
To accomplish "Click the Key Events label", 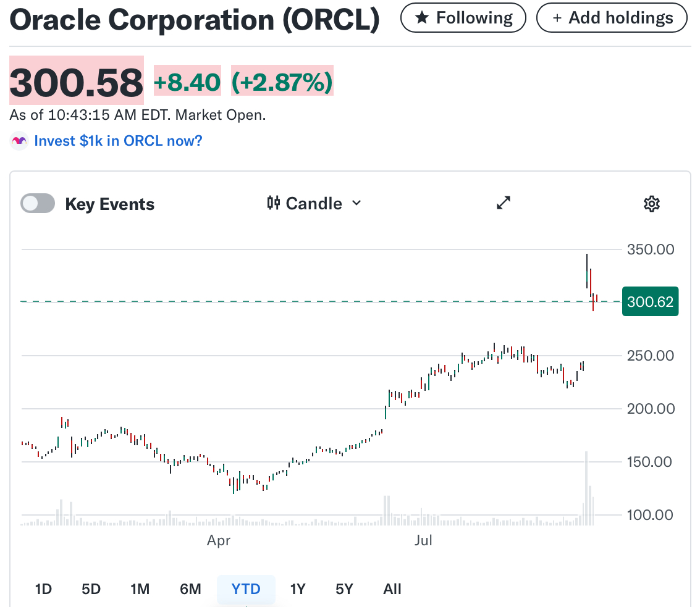I will pyautogui.click(x=110, y=204).
